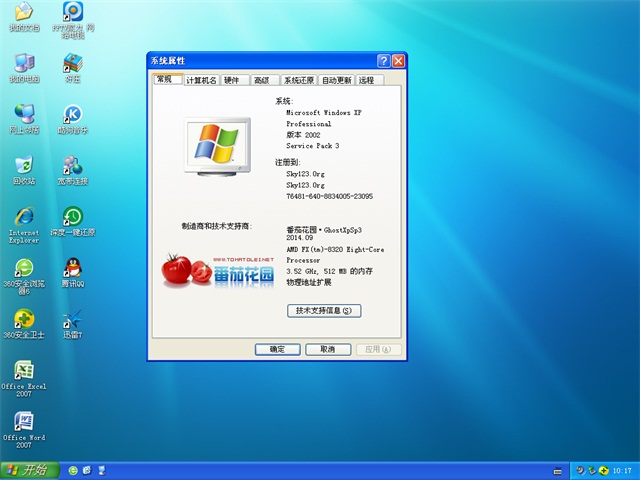Viewport: 640px width, 480px height.
Task: Click the 技术支持信息 button
Action: [x=323, y=311]
